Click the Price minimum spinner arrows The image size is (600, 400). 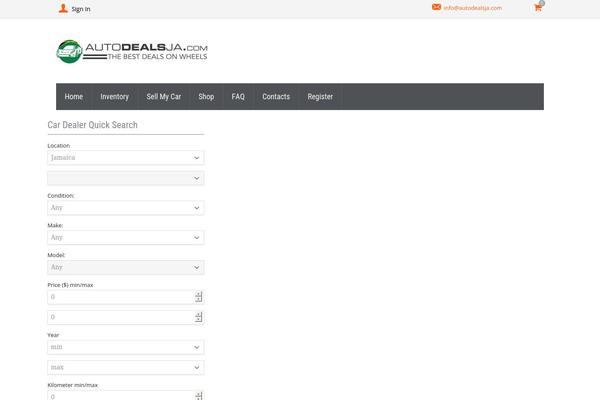[199, 297]
